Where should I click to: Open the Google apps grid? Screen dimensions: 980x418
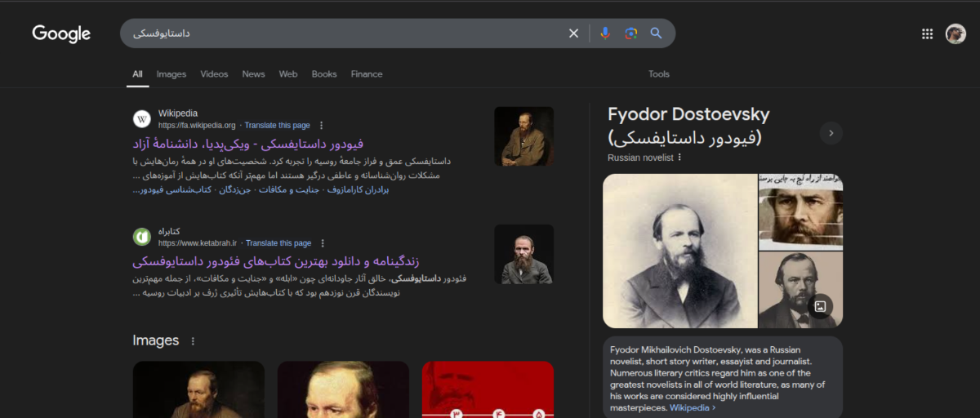point(927,33)
